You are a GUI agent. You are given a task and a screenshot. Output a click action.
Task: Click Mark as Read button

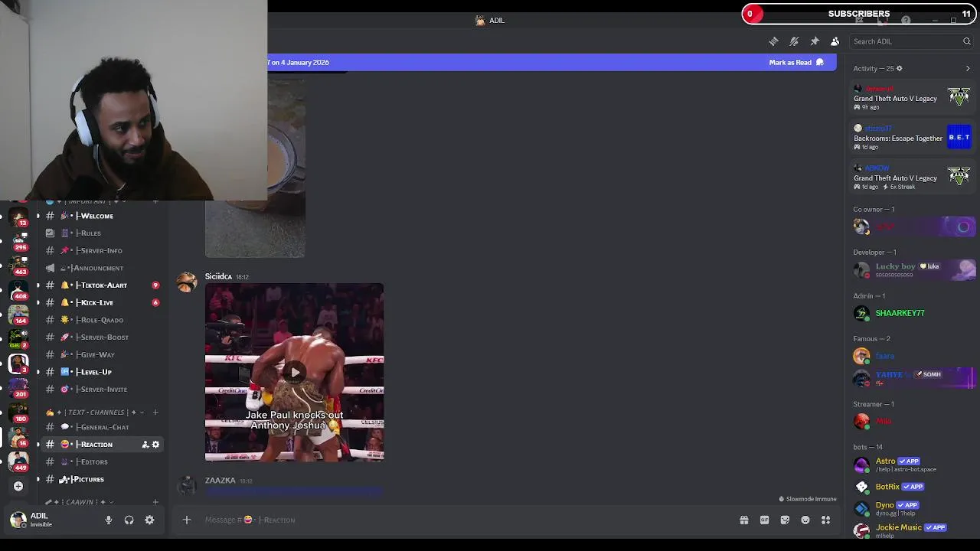point(796,62)
